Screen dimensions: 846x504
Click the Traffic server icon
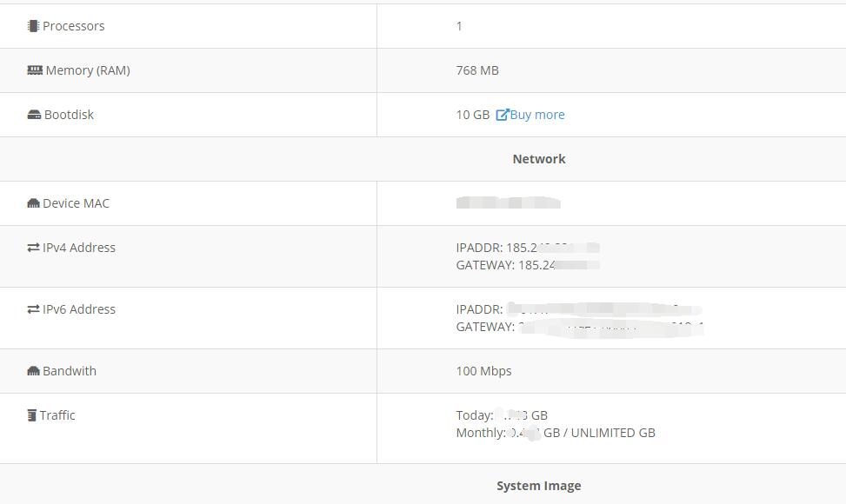[x=32, y=415]
